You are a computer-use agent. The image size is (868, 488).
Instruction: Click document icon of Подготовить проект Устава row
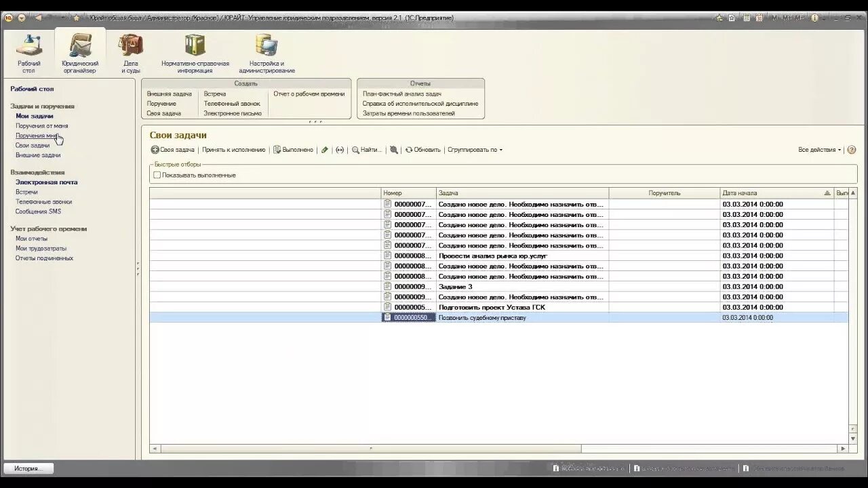coord(388,307)
